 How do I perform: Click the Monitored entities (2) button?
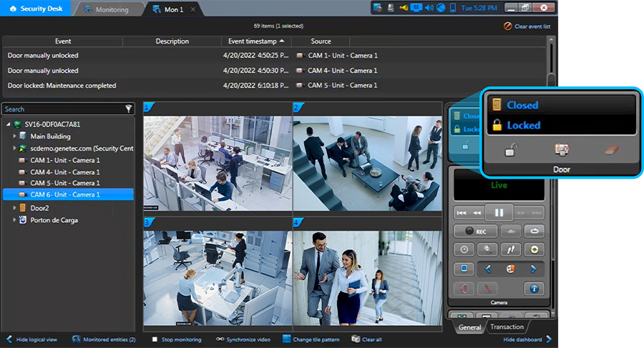[x=104, y=339]
